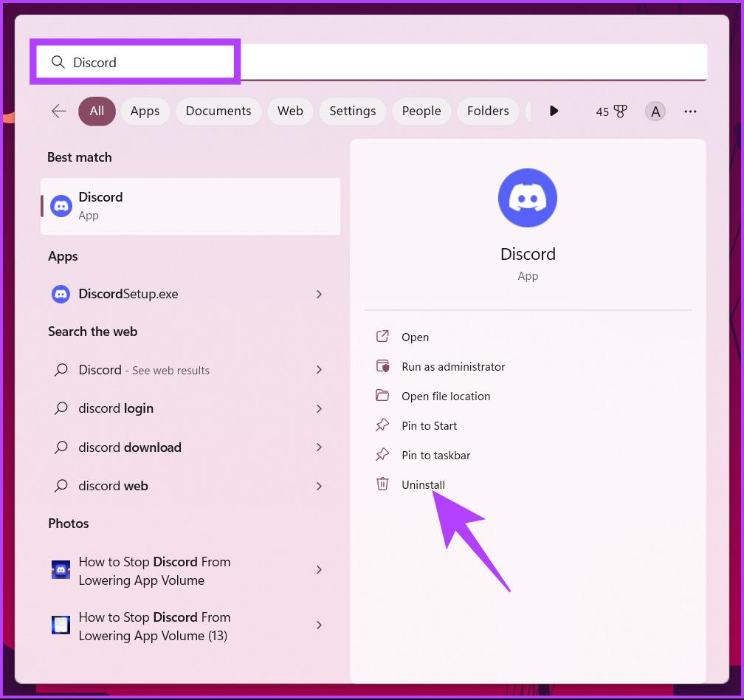
Task: Click Uninstall for Discord
Action: (423, 484)
